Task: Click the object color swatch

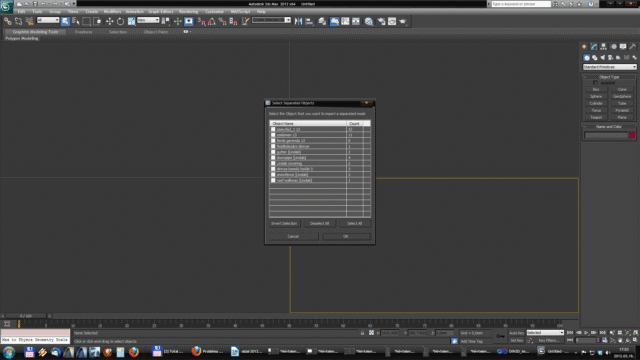Action: coord(632,135)
